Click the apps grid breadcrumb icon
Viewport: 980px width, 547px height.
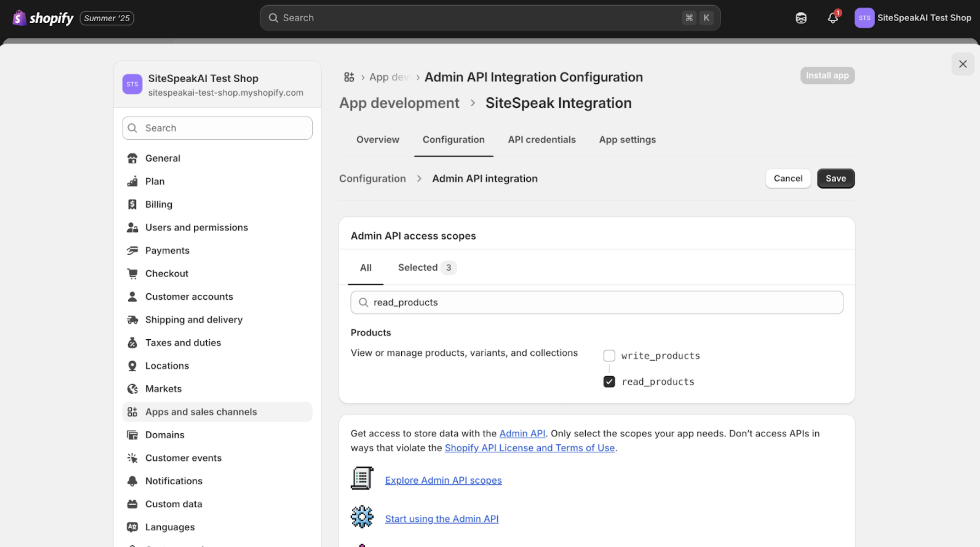click(x=349, y=77)
